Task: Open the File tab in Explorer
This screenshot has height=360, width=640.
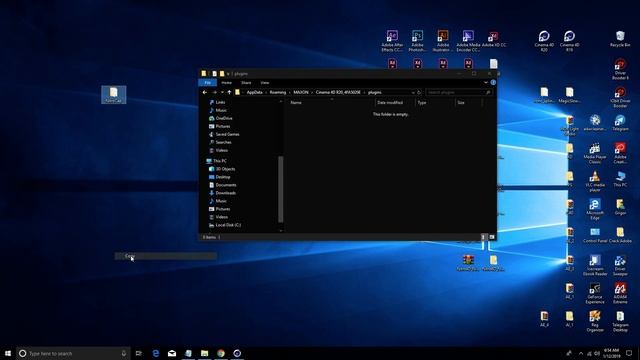Action: (207, 82)
